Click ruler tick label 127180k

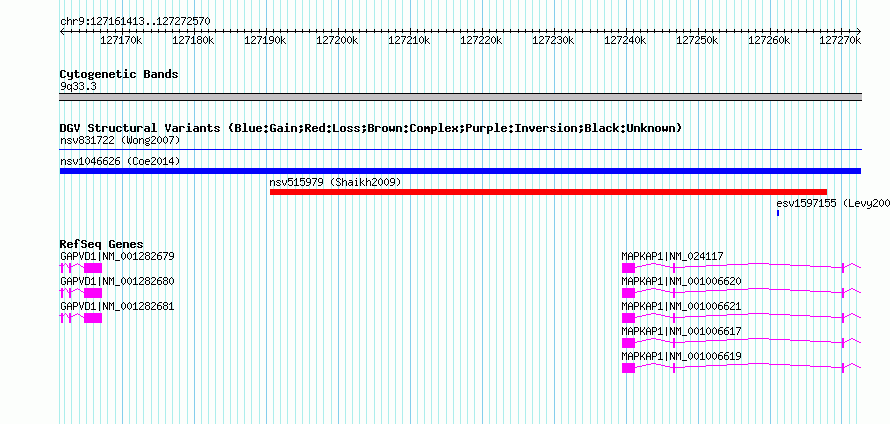click(x=192, y=40)
